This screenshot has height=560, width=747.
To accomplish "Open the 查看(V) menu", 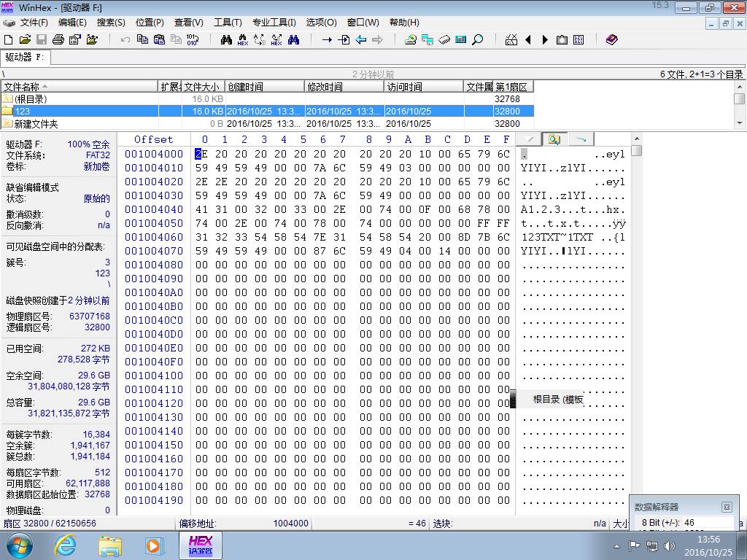I will click(189, 23).
